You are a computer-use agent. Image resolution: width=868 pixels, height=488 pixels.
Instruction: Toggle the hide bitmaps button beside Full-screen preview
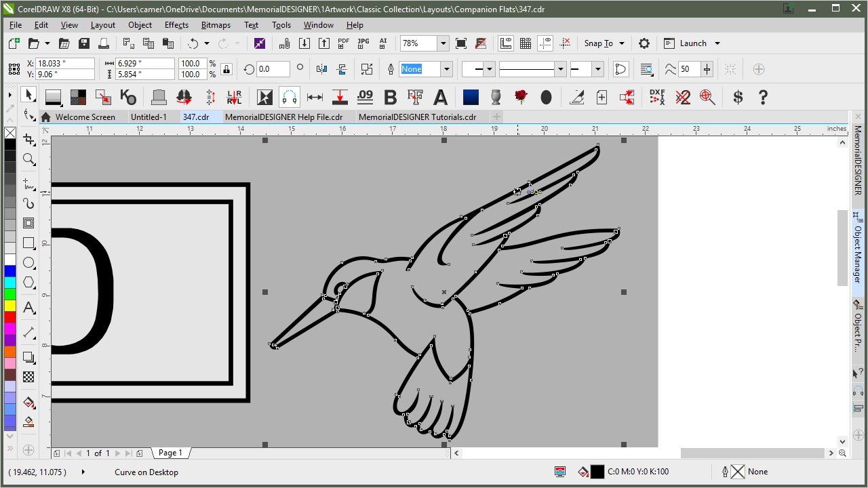(481, 43)
